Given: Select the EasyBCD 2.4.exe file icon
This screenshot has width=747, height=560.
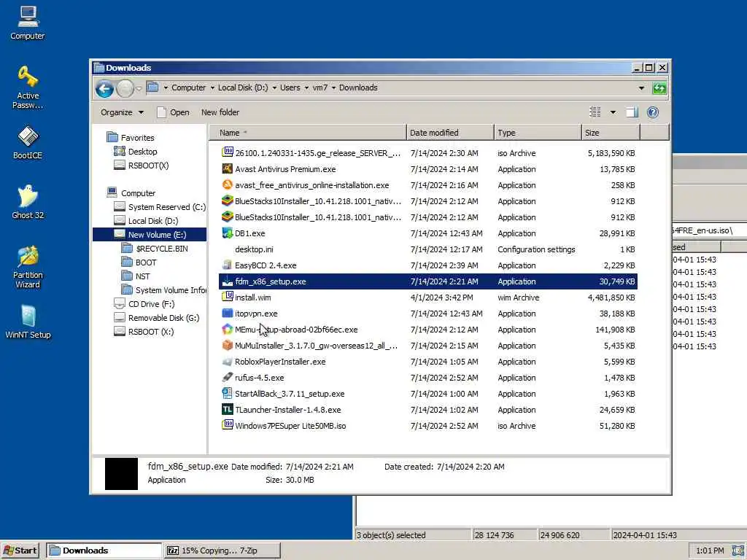Looking at the screenshot, I should tap(228, 265).
